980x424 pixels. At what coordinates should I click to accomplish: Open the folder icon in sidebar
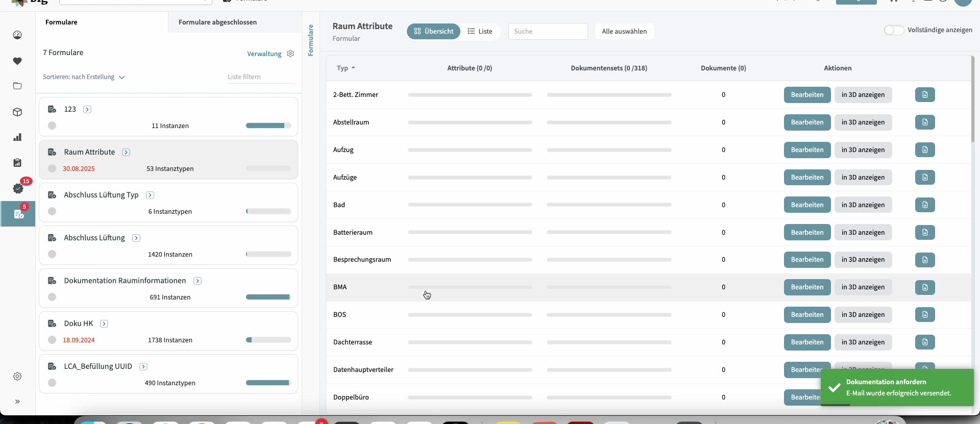[x=17, y=86]
